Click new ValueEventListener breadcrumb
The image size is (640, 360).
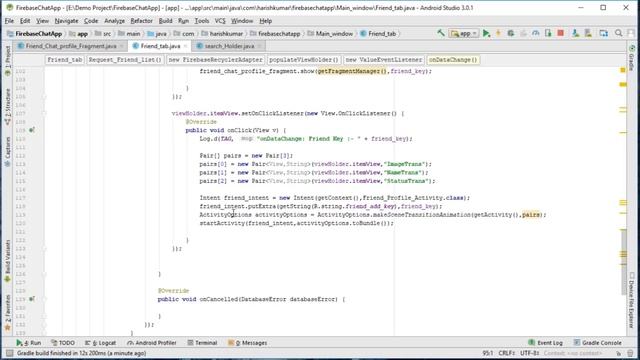coord(384,60)
